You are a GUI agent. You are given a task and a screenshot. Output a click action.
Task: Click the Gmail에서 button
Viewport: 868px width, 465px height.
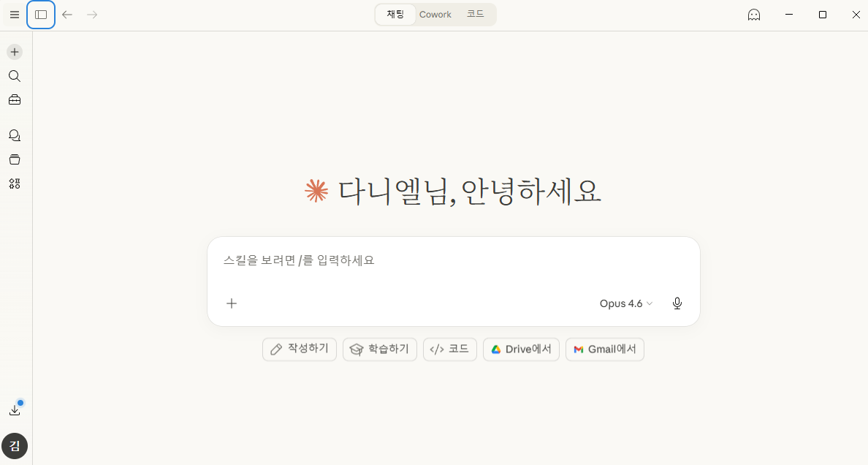click(x=604, y=349)
